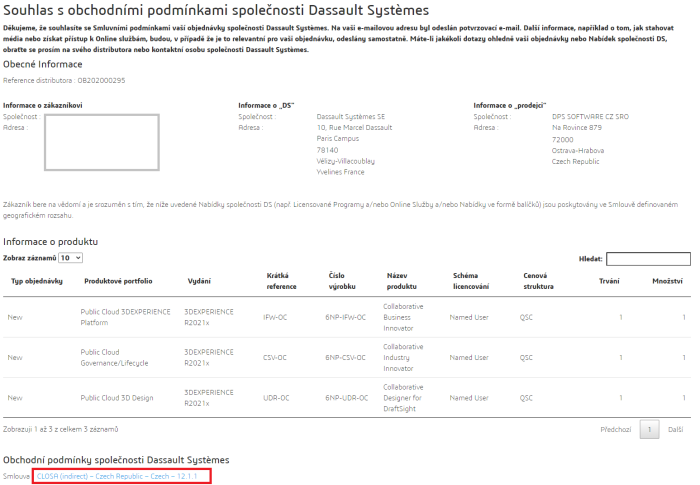This screenshot has width=700, height=485.
Task: Click 'QSC' in the CSV-OC row
Action: pyautogui.click(x=526, y=357)
